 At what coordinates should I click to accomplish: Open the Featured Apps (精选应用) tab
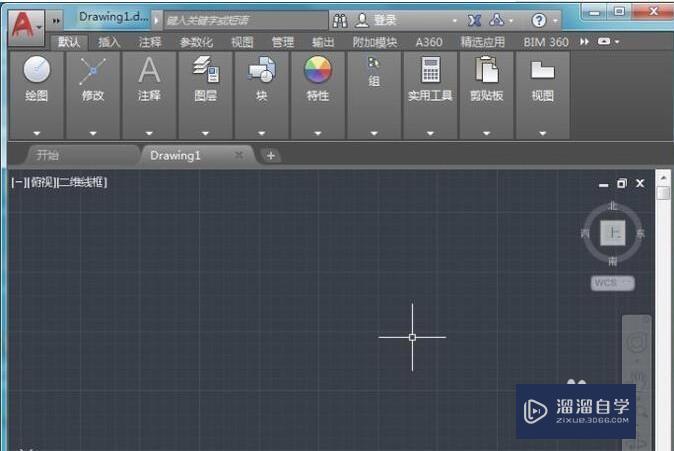482,42
